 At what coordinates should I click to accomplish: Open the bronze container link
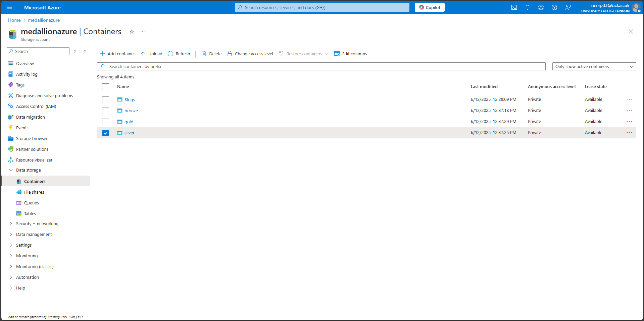coord(131,111)
